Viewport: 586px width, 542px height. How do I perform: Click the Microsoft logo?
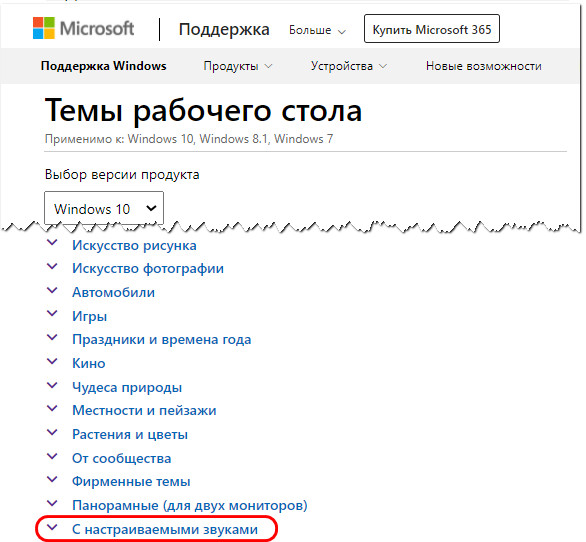coord(83,28)
